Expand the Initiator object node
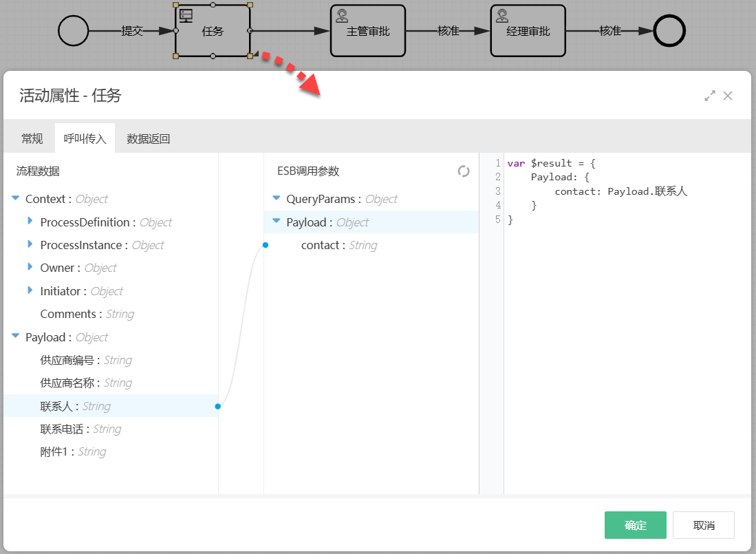The width and height of the screenshot is (756, 554). (30, 291)
